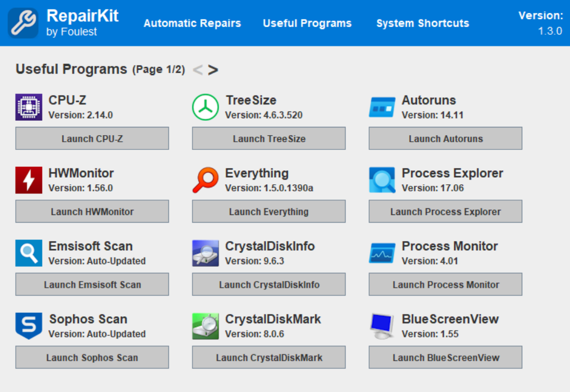Select the Useful Programs tab
The height and width of the screenshot is (392, 570).
307,23
